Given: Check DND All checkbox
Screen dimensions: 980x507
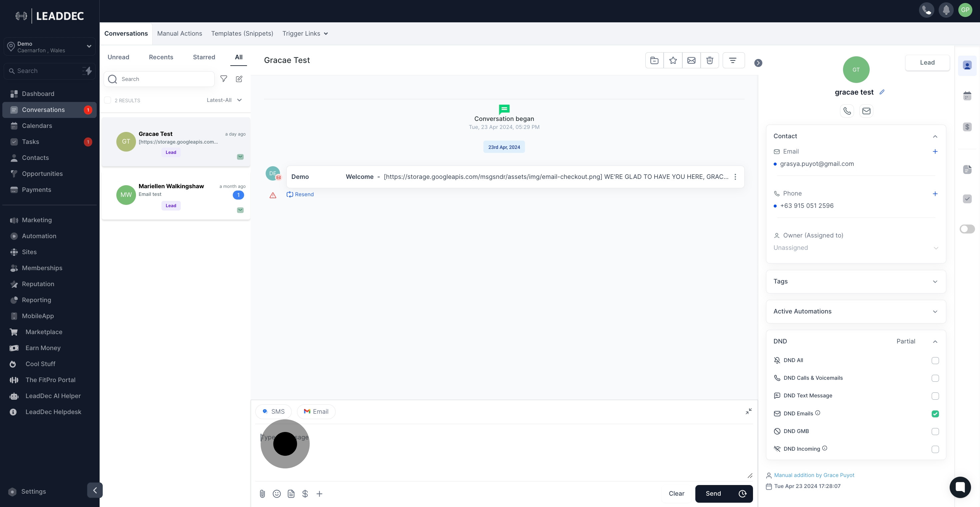Looking at the screenshot, I should pyautogui.click(x=935, y=360).
